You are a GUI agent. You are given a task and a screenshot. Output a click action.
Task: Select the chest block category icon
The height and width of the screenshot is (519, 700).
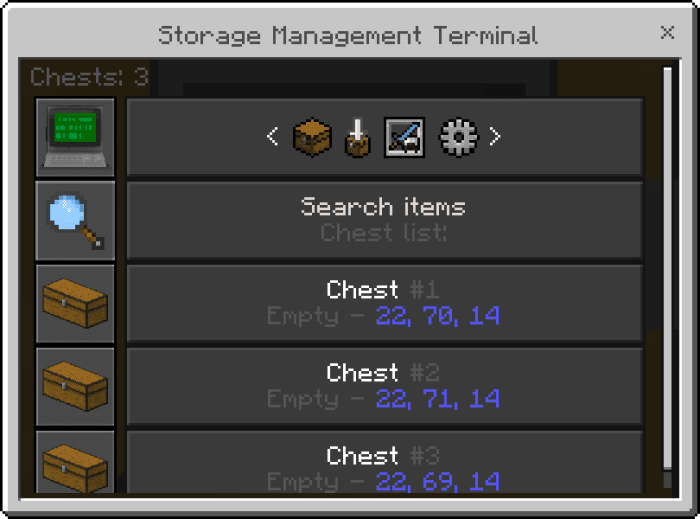(x=312, y=137)
